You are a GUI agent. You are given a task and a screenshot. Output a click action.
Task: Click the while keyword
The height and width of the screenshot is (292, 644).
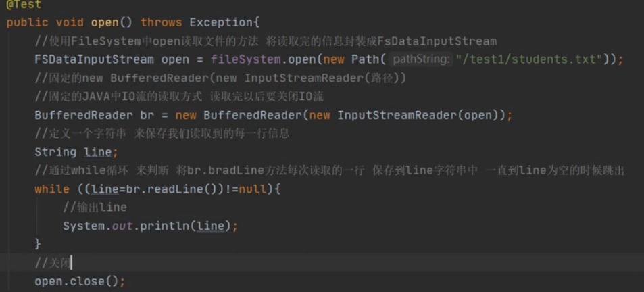[52, 189]
